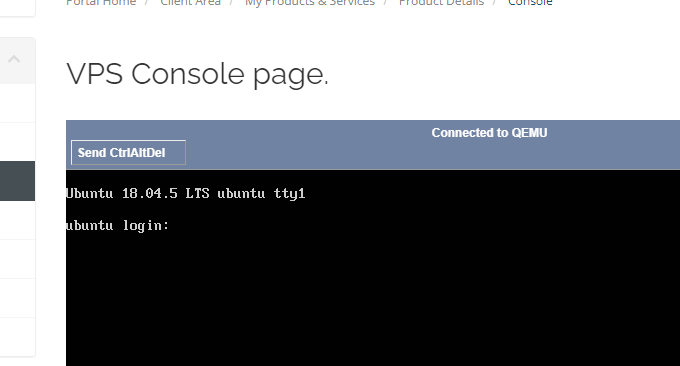Click the Send CtrlAltDel button
The image size is (680, 366).
(x=128, y=153)
